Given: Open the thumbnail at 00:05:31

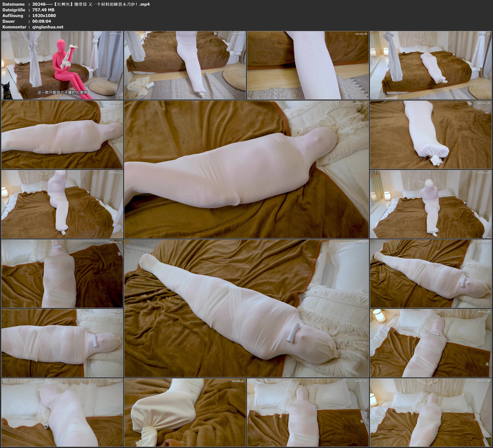Looking at the screenshot, I should [x=62, y=343].
